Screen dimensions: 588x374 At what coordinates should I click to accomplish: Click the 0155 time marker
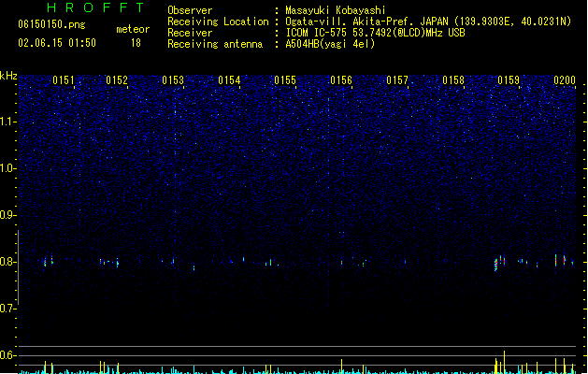click(285, 80)
